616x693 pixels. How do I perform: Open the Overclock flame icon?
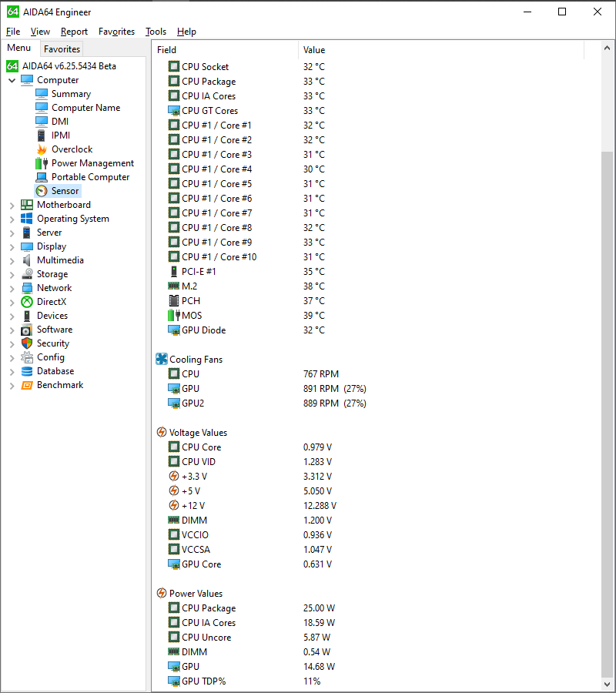(x=42, y=149)
